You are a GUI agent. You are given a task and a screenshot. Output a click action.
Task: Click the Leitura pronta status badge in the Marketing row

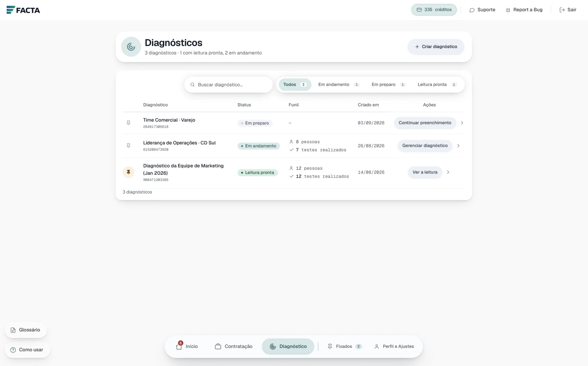click(258, 173)
